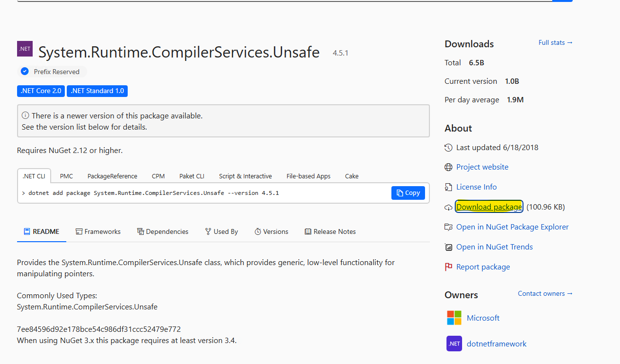
Task: Click the Report package flag icon
Action: pyautogui.click(x=448, y=267)
